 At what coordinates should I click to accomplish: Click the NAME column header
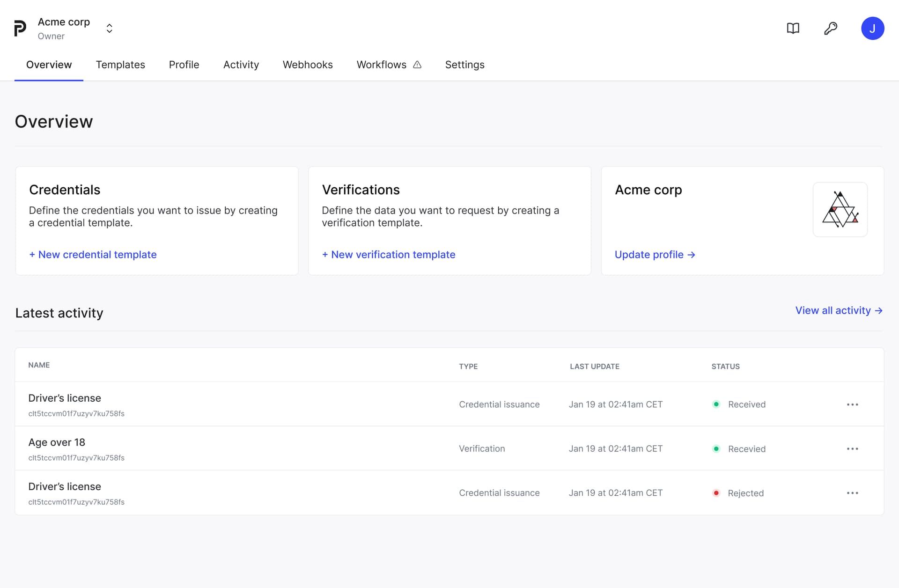39,365
